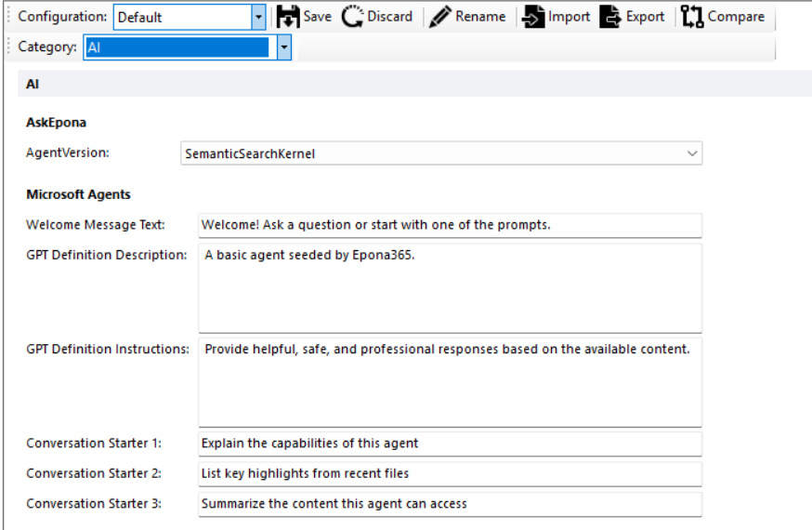Viewport: 812px width, 530px height.
Task: Click the GPT Definition Instructions text area
Action: point(450,381)
